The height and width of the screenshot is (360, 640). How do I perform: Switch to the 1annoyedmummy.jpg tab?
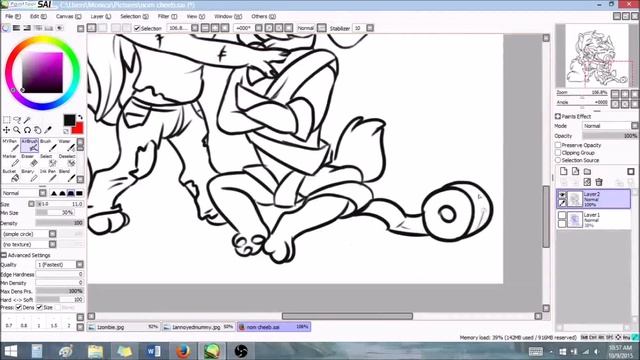198,327
